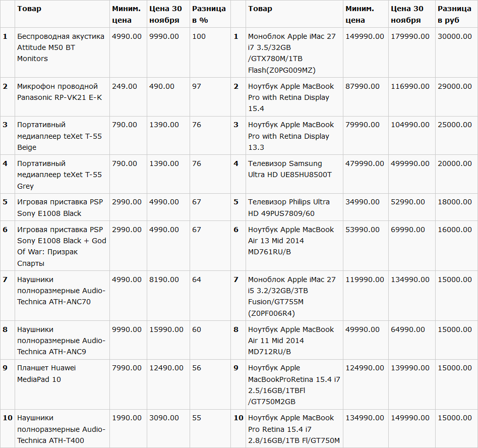This screenshot has width=478, height=448.
Task: Click the 'Разница в %' column header
Action: 210,14
